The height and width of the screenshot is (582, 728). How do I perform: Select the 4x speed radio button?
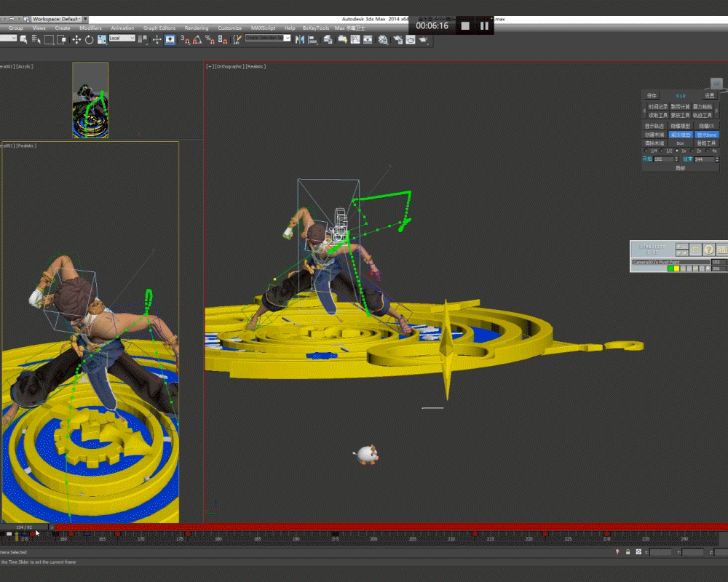click(708, 151)
